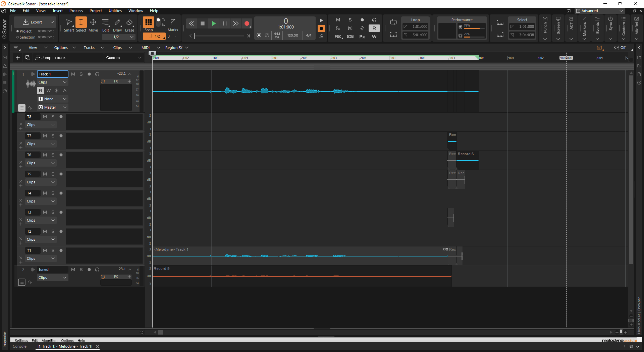
Task: Select the Melodyne Track 1 clip
Action: tap(300, 256)
